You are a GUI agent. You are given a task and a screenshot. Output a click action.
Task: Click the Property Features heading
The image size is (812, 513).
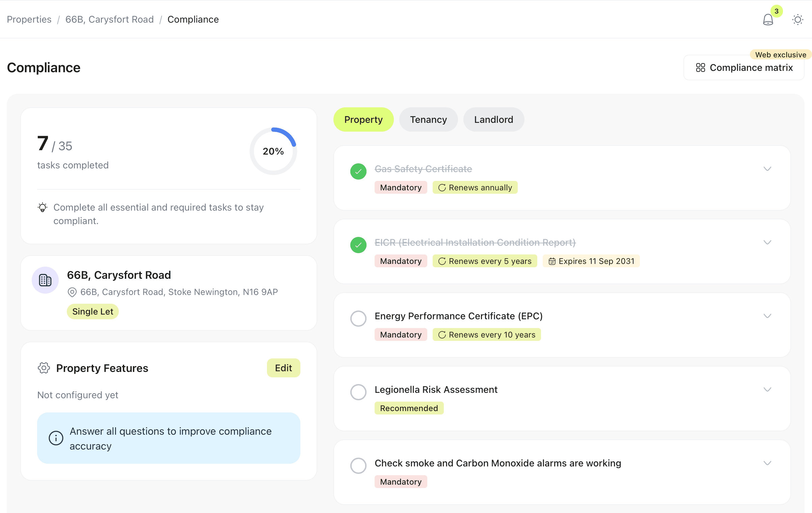(102, 368)
